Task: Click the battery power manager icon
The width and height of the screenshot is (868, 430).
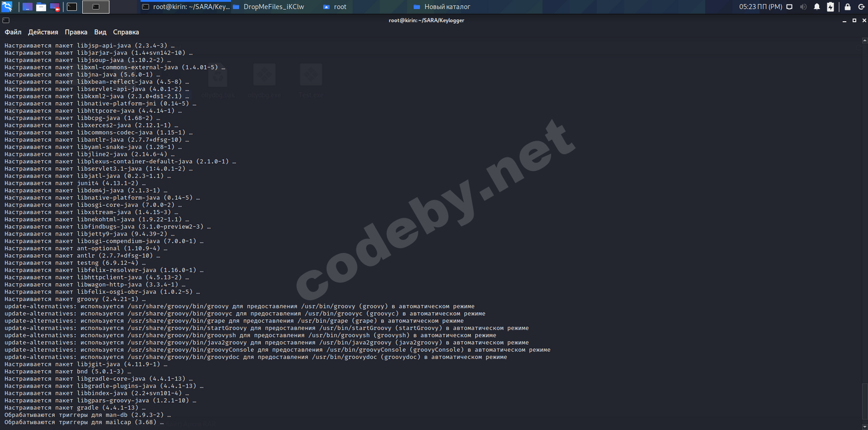Action: pyautogui.click(x=831, y=7)
